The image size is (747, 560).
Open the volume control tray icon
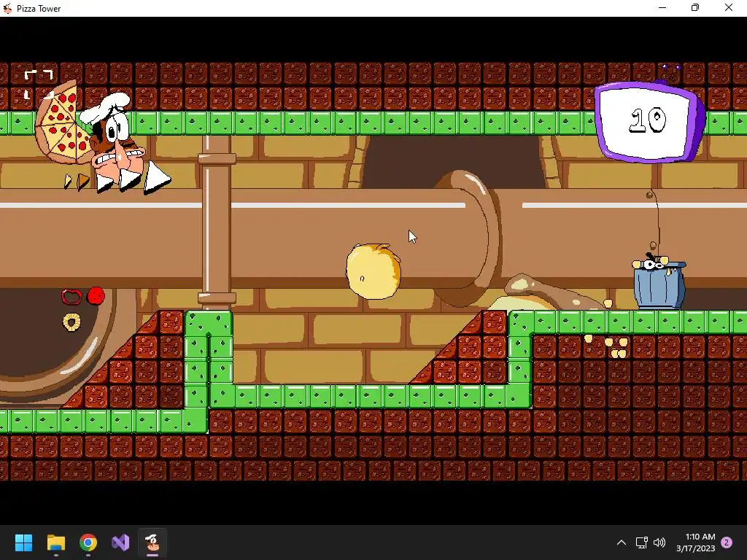coord(659,542)
